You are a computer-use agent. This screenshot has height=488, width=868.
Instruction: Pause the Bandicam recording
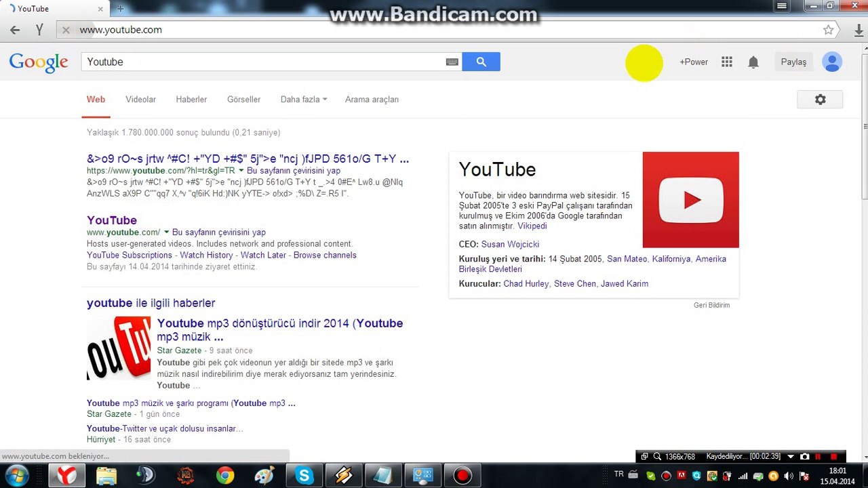pyautogui.click(x=818, y=456)
